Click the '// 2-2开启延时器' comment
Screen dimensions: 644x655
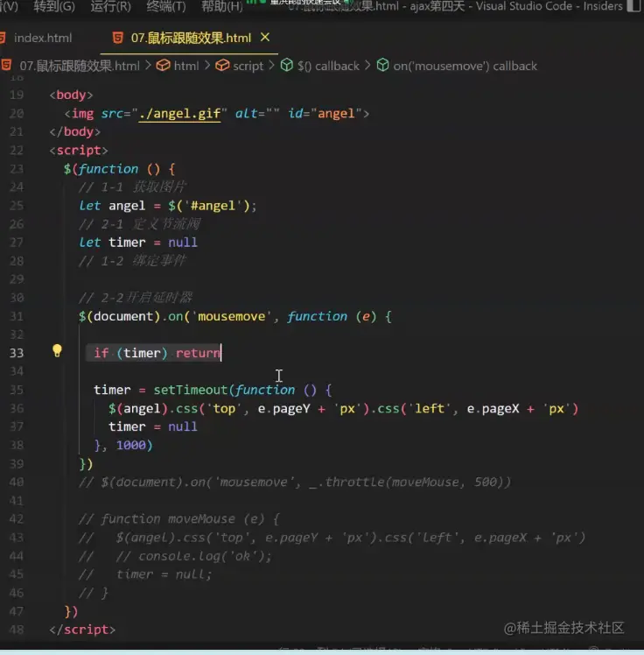point(136,298)
